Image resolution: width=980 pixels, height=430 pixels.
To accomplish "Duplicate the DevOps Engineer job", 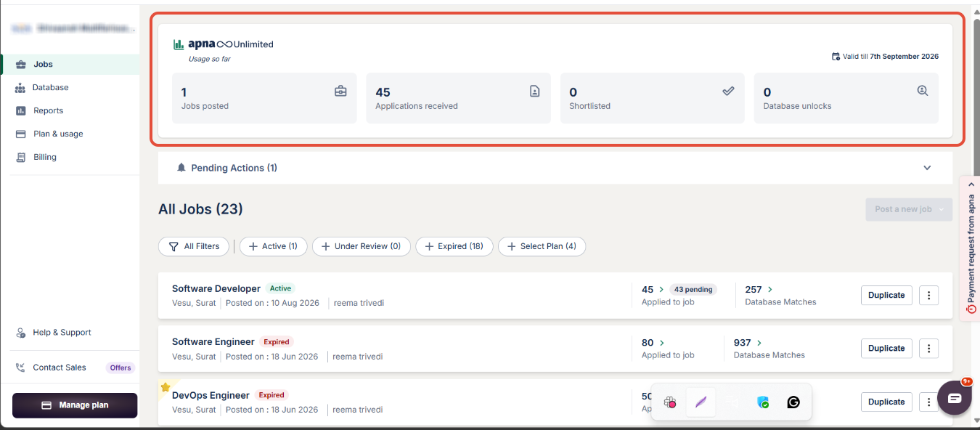I will pos(886,402).
